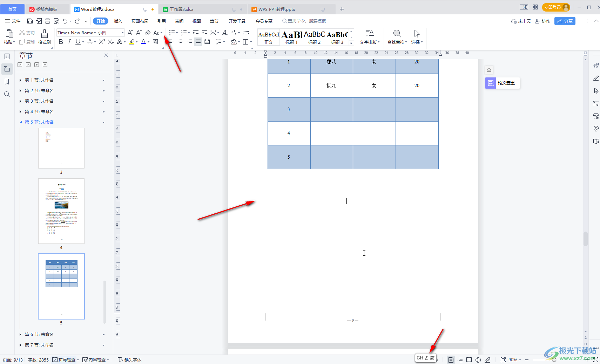This screenshot has width=600, height=364.
Task: Collapse section 5 in chapter tree
Action: pyautogui.click(x=20, y=122)
